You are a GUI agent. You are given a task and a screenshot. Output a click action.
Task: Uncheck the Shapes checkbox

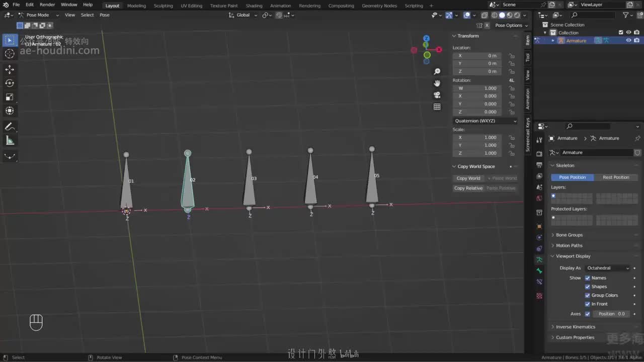coord(587,287)
